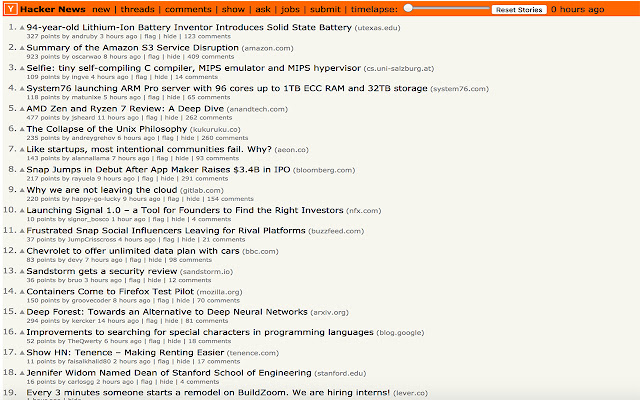Open the Deep Forest arxiv article
Screen dimensions: 640x400
point(167,312)
